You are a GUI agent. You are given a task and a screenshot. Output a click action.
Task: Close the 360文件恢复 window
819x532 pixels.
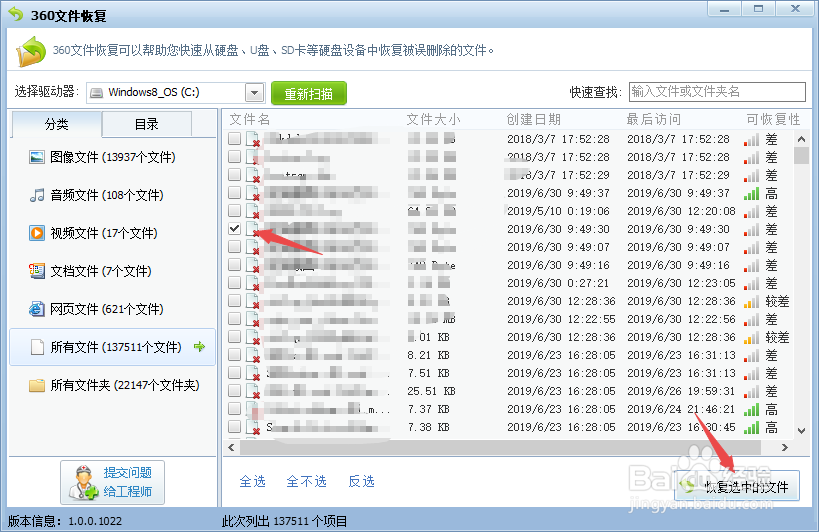[x=795, y=9]
